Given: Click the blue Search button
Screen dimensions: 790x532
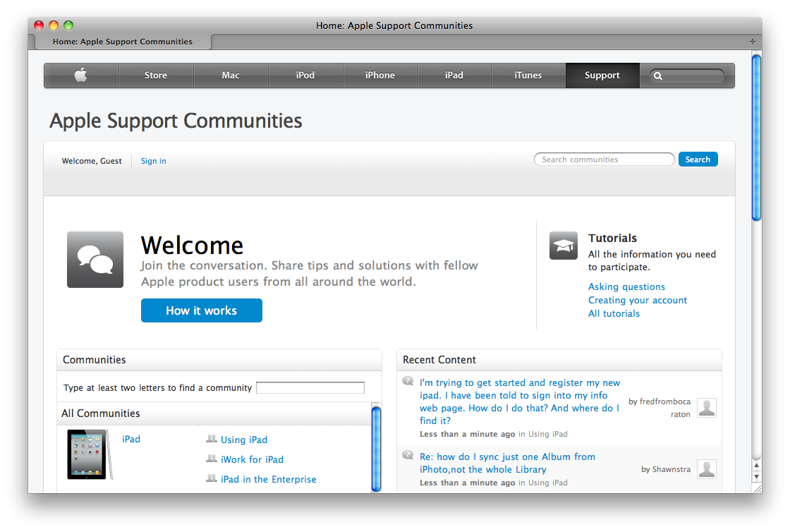Looking at the screenshot, I should pos(698,159).
